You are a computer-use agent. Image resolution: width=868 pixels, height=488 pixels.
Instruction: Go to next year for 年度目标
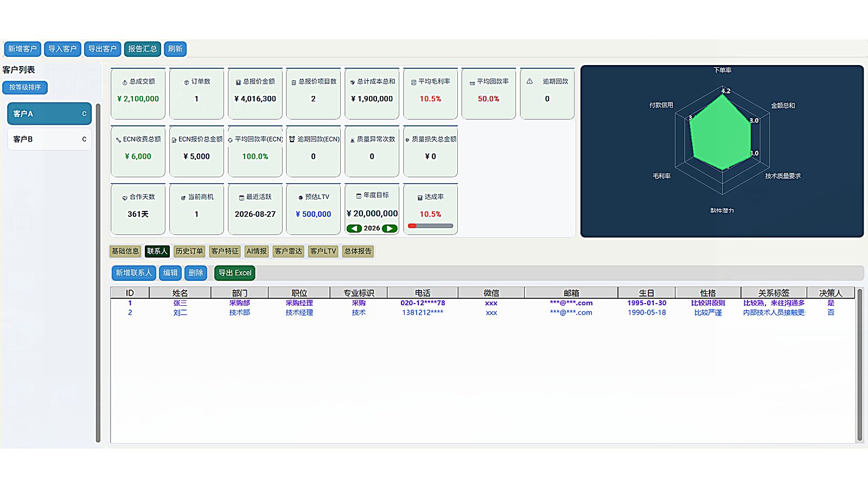(x=390, y=228)
